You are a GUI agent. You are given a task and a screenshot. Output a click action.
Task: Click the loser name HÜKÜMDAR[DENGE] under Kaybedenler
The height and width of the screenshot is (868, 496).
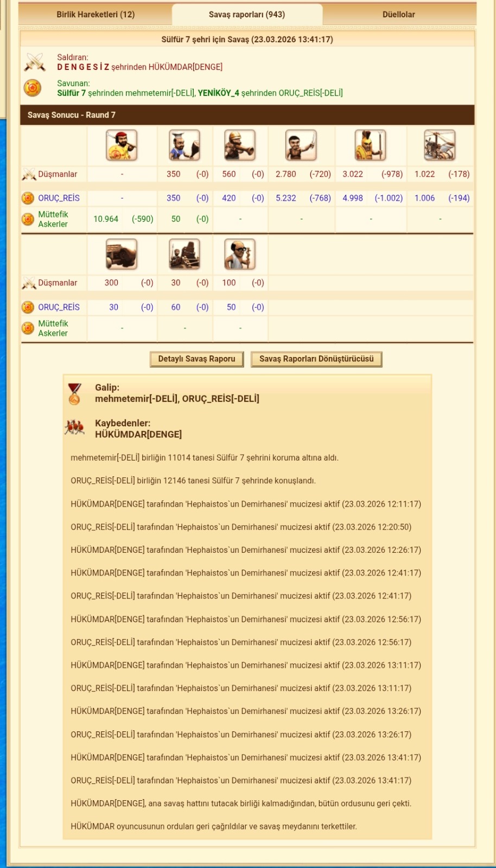pyautogui.click(x=138, y=435)
